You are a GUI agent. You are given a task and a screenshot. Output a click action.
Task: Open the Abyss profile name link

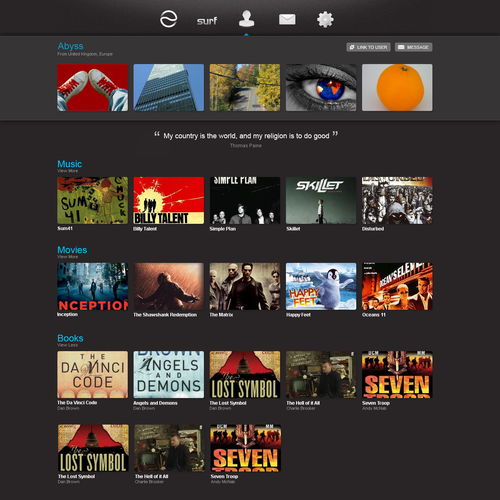[70, 46]
